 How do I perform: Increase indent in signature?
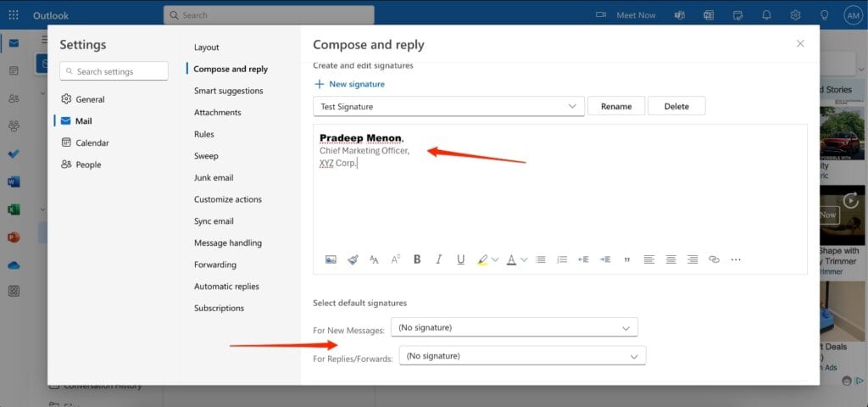(605, 259)
